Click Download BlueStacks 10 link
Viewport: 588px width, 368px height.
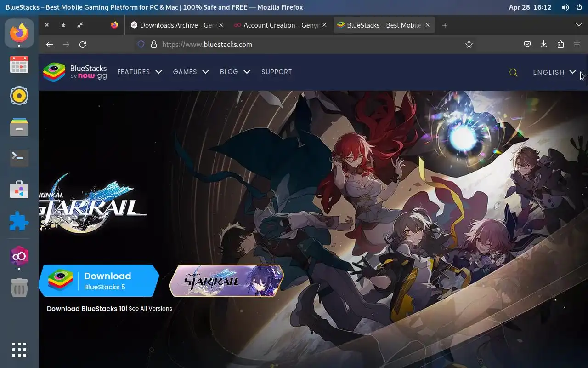click(x=86, y=309)
